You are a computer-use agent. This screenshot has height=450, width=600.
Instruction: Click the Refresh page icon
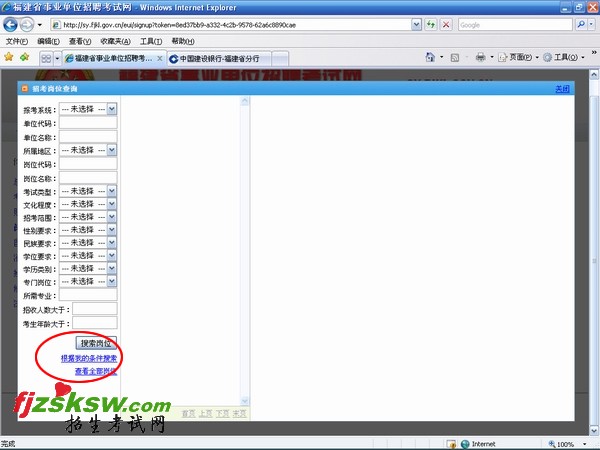(429, 23)
